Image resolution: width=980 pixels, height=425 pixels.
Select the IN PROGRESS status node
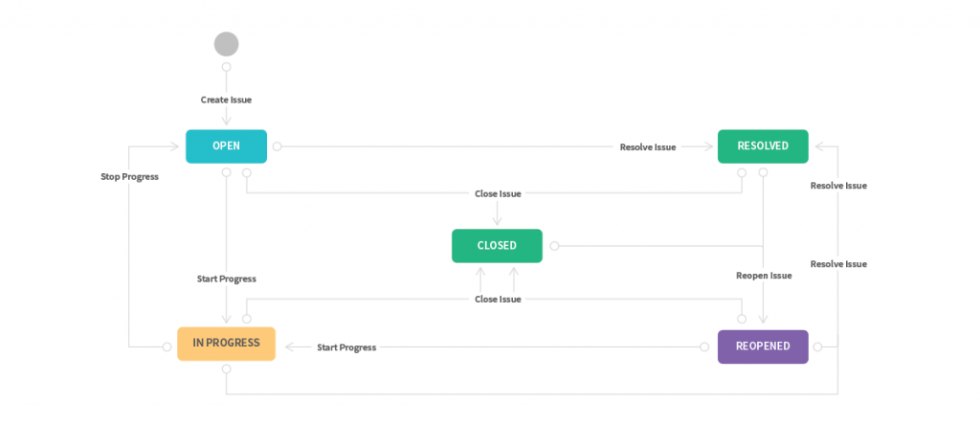(226, 344)
